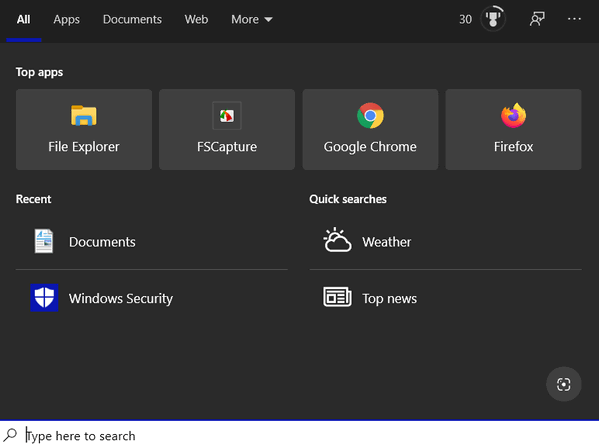The width and height of the screenshot is (599, 445).
Task: Select the All results tab
Action: 23,19
